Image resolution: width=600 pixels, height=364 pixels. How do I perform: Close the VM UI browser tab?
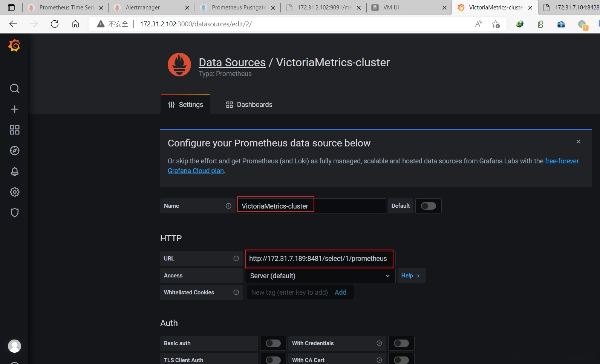444,8
